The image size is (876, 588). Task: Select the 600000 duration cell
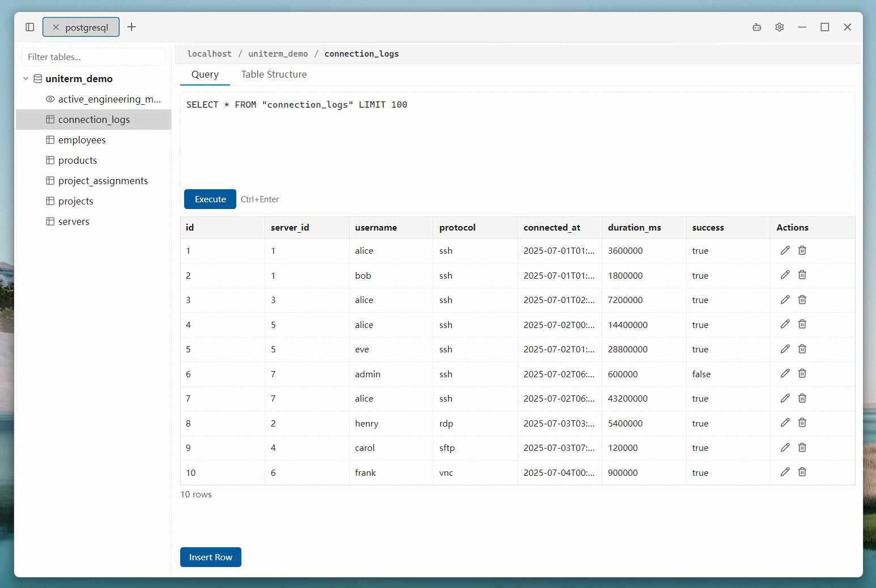click(x=644, y=374)
